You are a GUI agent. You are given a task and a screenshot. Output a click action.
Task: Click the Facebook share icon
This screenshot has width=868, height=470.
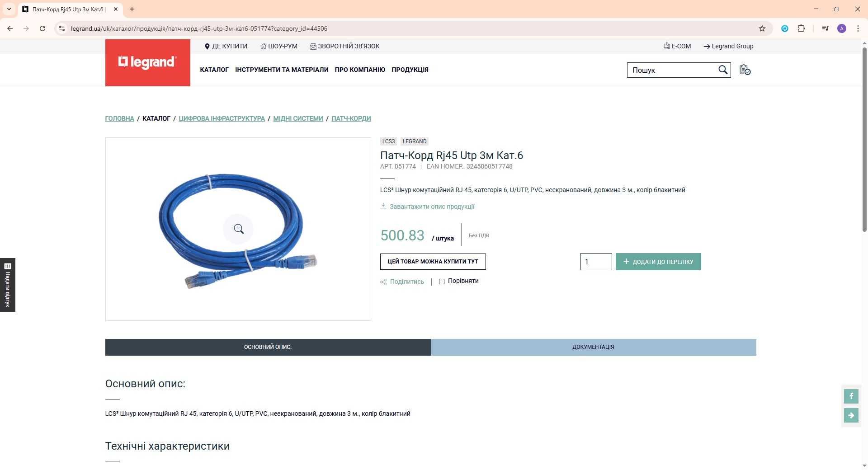[x=851, y=396]
